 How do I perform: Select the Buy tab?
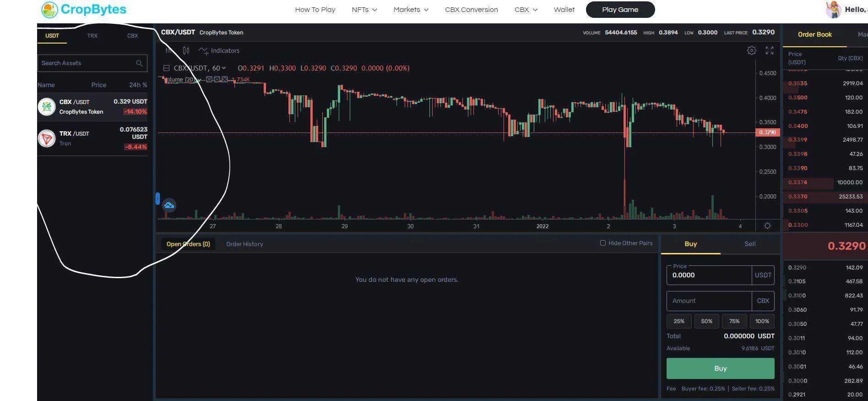(x=691, y=244)
